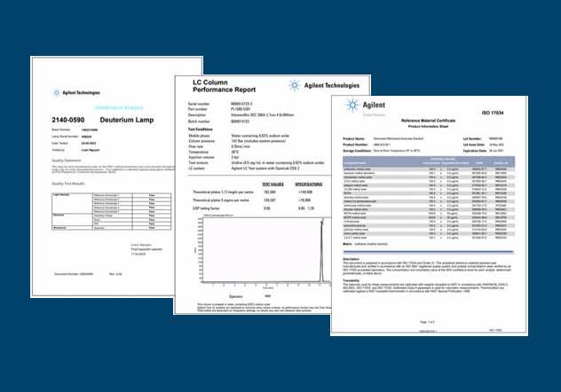Click the "Column pressure" row label
Image resolution: width=561 pixels, height=392 pixels.
click(x=201, y=141)
